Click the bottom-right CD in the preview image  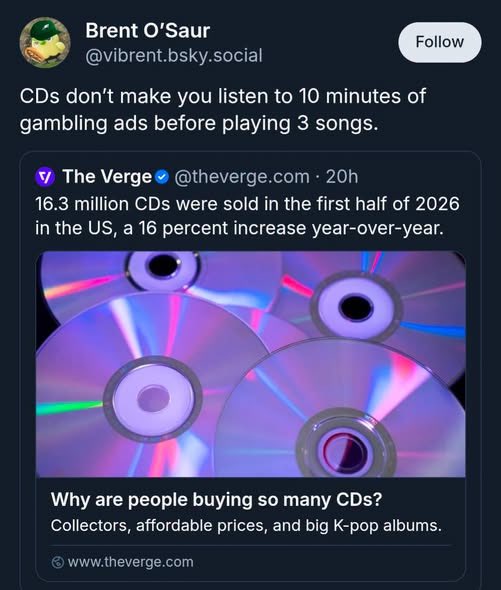(x=341, y=408)
